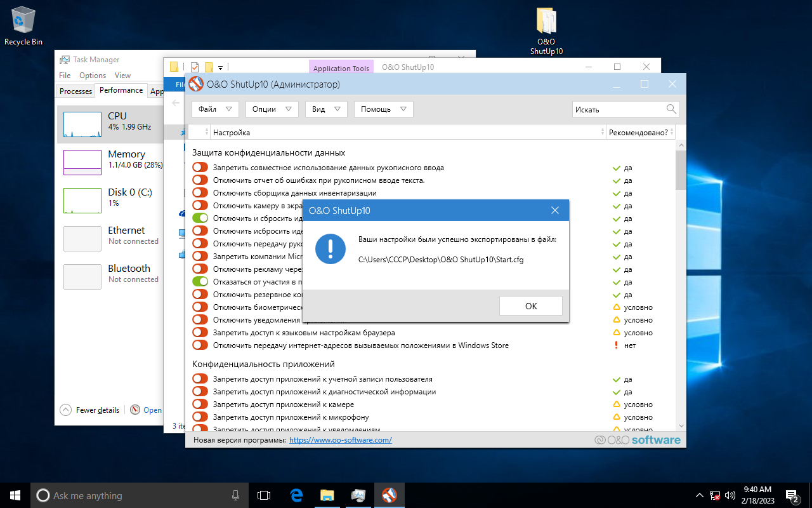Launch Microsoft Edge from the taskbar
The image size is (812, 508).
296,495
